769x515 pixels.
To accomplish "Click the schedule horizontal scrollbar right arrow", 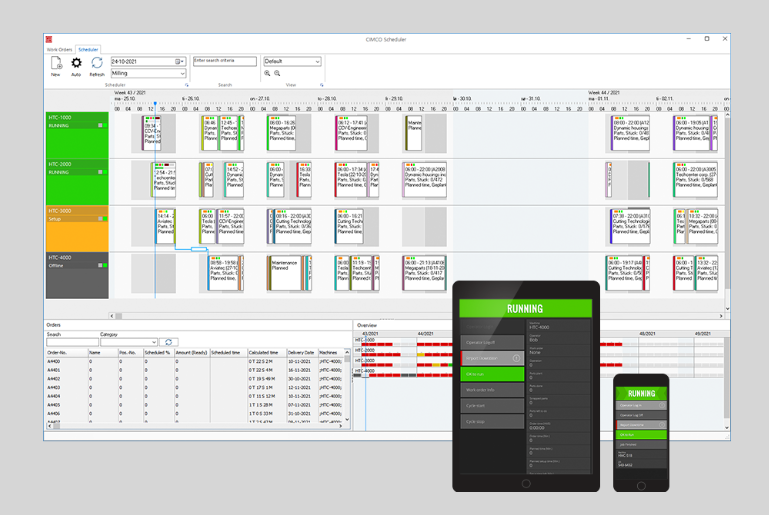I will tap(721, 316).
